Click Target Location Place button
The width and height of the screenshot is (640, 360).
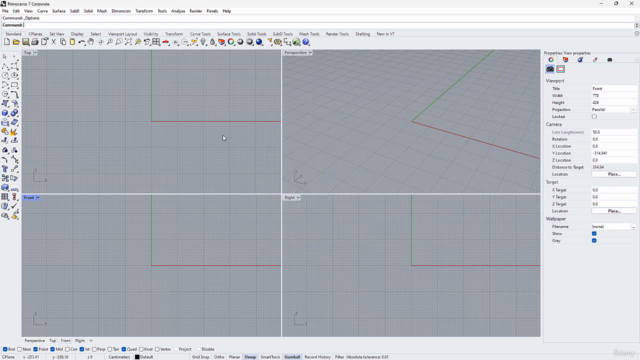(x=614, y=211)
